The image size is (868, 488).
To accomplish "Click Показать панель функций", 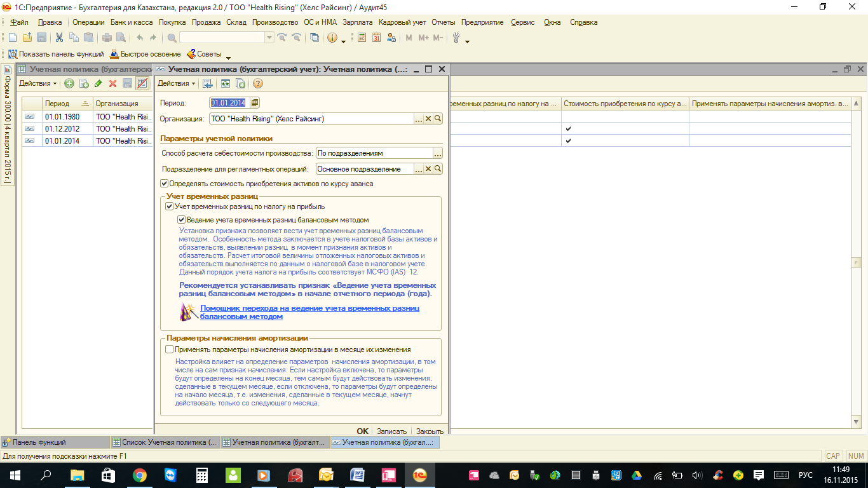I will pyautogui.click(x=56, y=55).
